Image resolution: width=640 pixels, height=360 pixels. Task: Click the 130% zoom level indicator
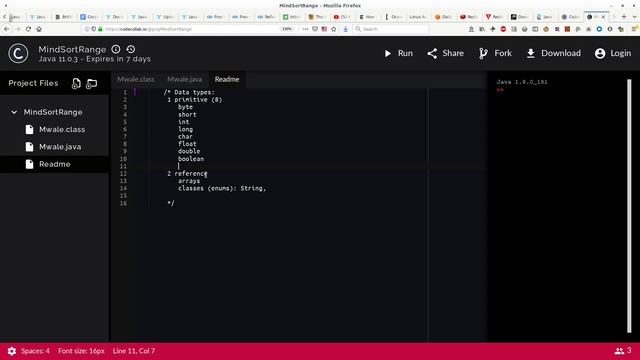(287, 29)
